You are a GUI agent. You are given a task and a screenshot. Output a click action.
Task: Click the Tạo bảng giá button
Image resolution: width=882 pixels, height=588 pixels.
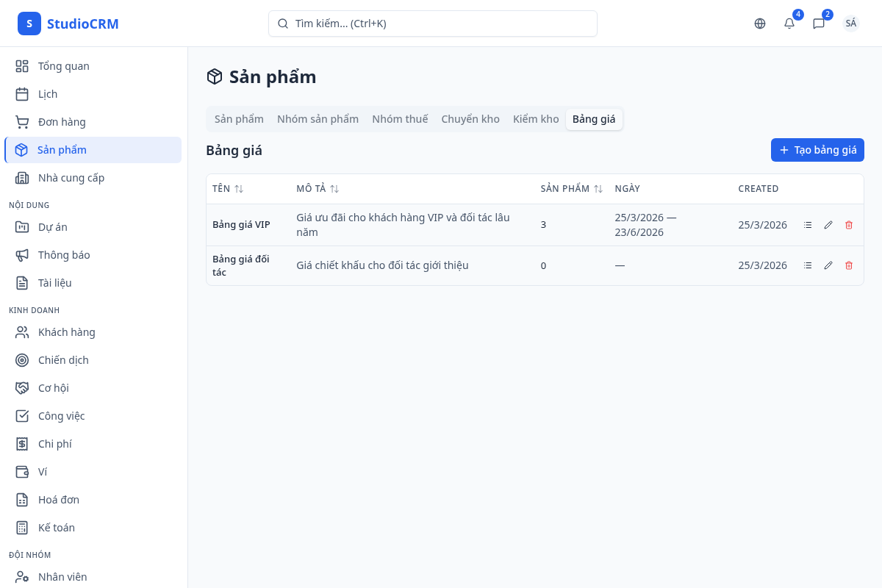817,150
